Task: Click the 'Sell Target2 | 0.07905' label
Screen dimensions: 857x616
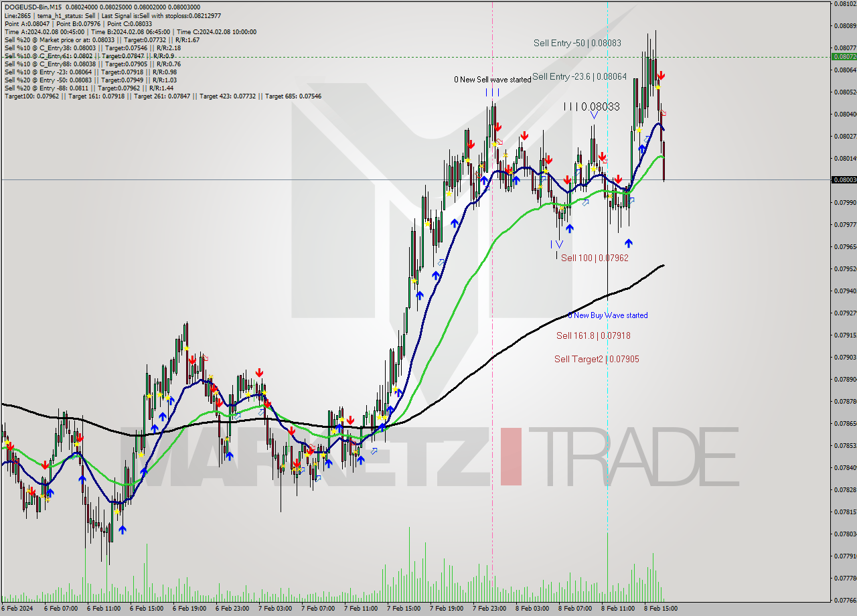Action: [x=597, y=359]
